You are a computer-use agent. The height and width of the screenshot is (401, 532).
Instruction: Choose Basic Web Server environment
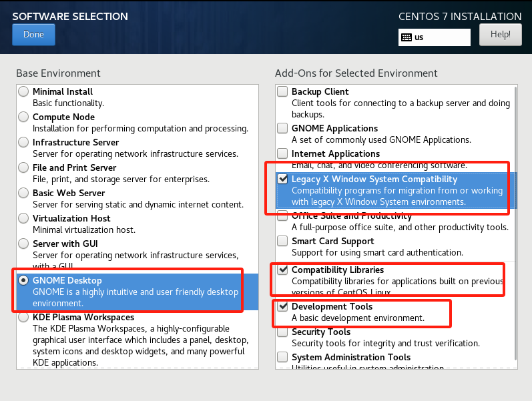click(x=24, y=193)
